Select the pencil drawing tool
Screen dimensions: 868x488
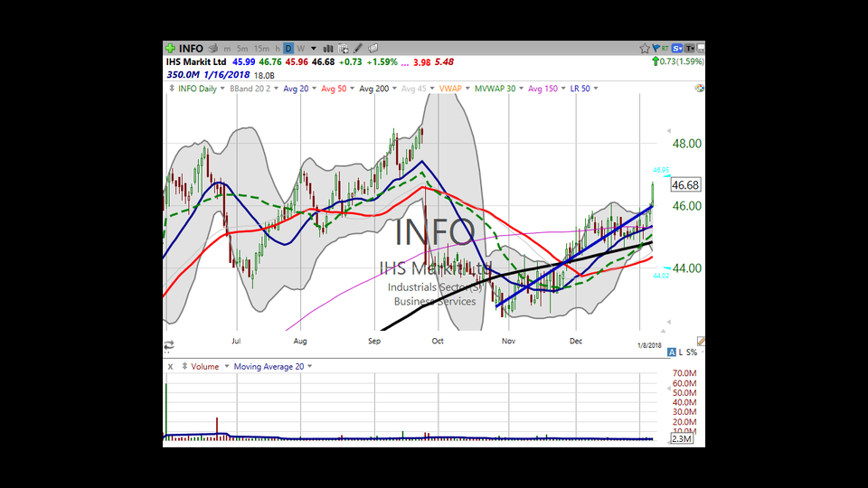click(358, 49)
